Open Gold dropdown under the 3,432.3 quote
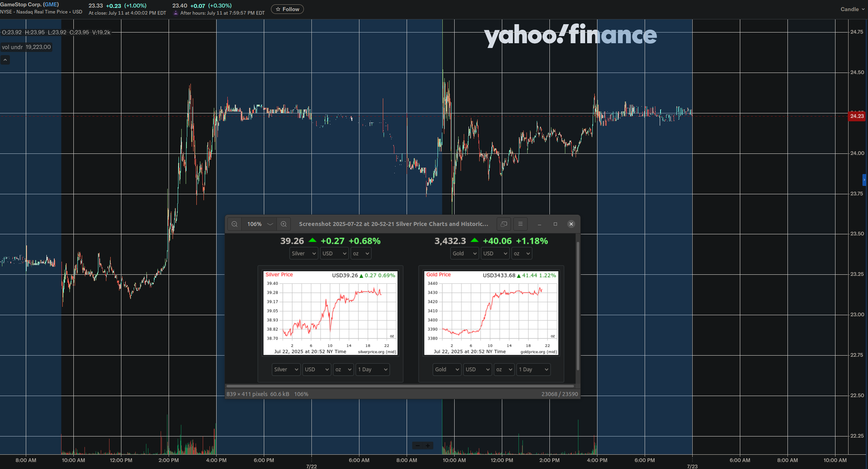Screen dimensions: 868x469 465,253
